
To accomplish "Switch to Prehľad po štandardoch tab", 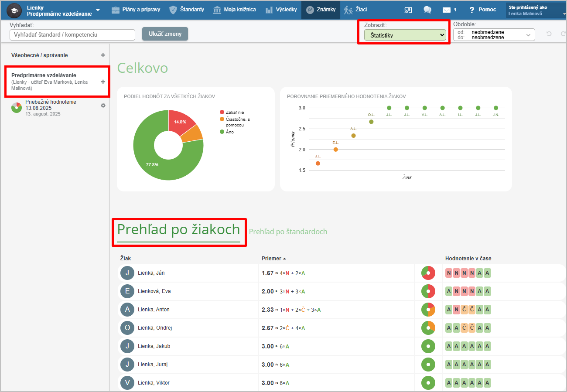I will pyautogui.click(x=288, y=232).
